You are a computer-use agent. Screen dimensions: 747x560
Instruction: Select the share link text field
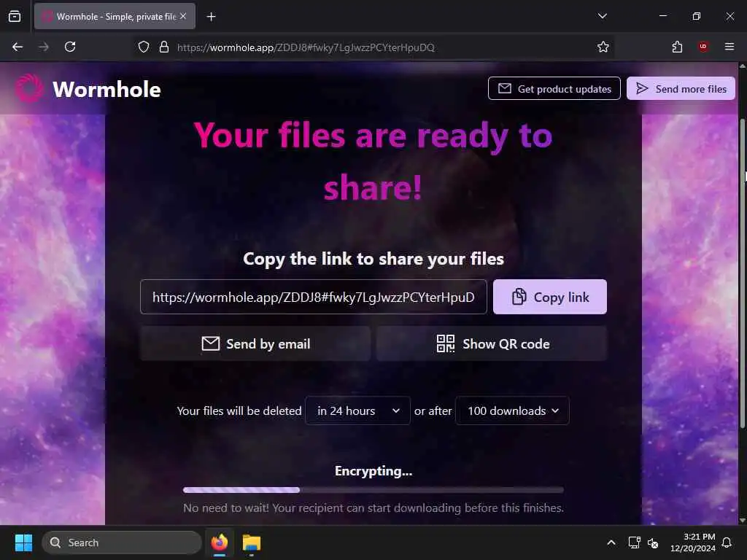[x=314, y=297]
